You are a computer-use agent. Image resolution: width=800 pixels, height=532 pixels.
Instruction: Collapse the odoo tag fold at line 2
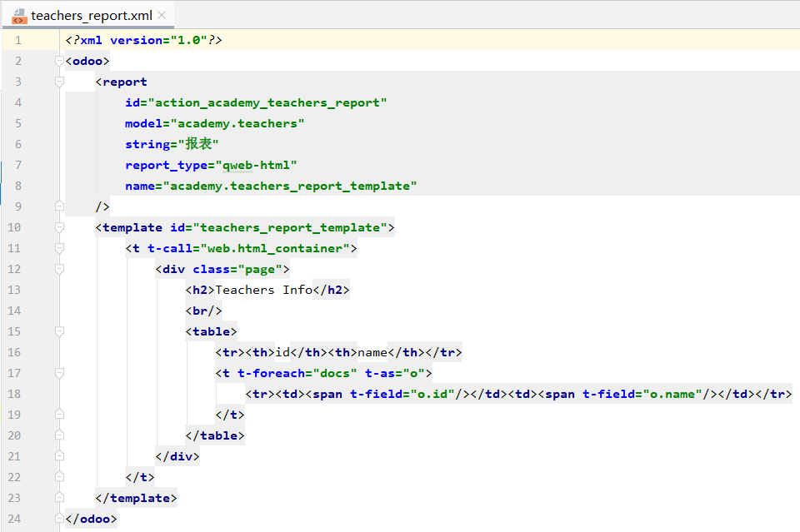[x=59, y=61]
